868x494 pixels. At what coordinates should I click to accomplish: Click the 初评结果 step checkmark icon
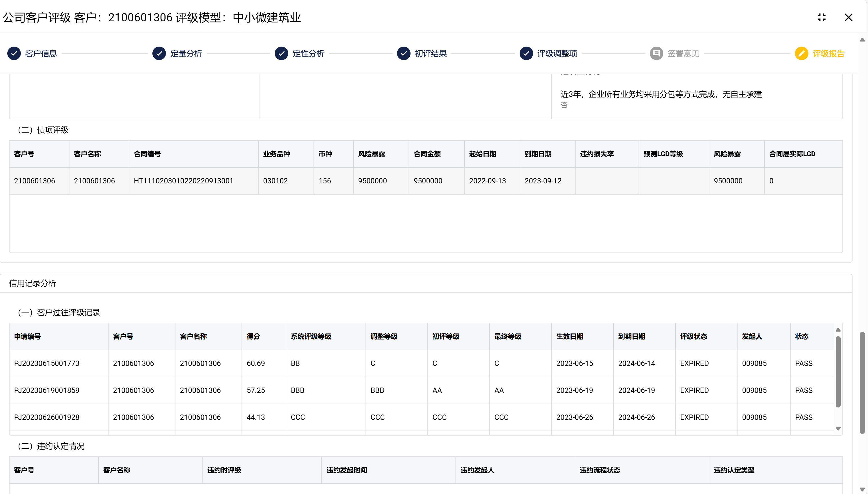[x=403, y=54]
